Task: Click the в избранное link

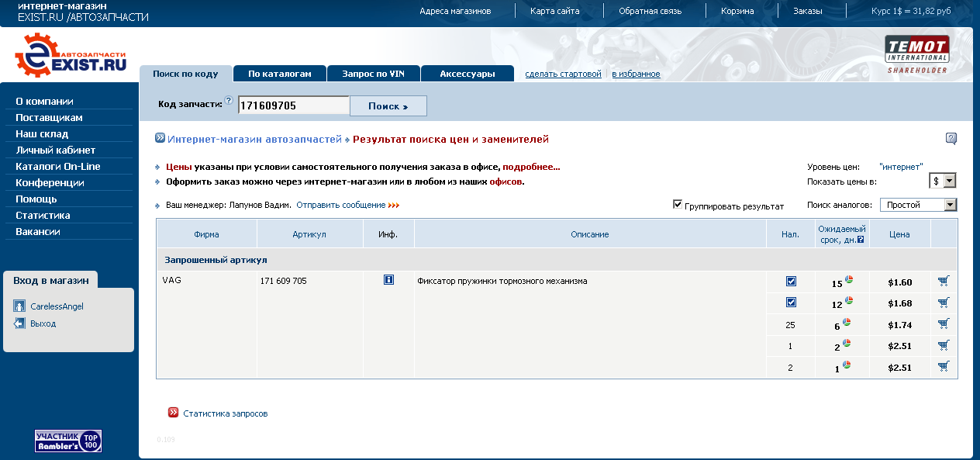Action: coord(636,74)
